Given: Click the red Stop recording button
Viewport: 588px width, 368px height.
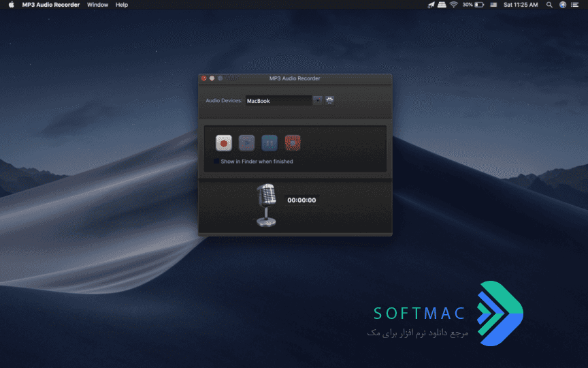Looking at the screenshot, I should tap(293, 143).
